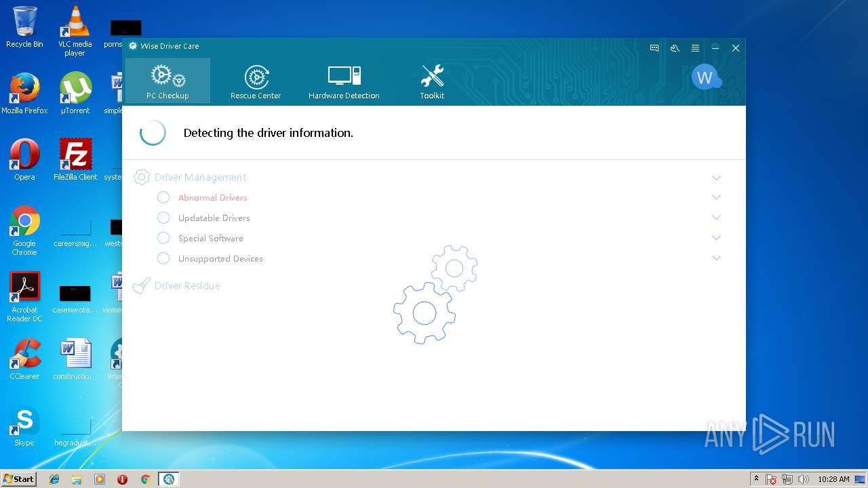Click the Detecting the driver information text

(268, 133)
